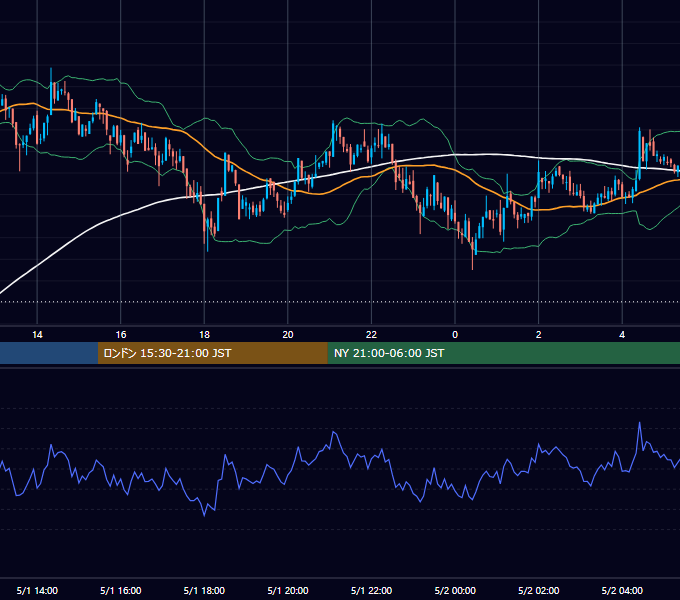The width and height of the screenshot is (680, 600).
Task: Click the NY 21:00-06:00 JST session bar
Action: tap(503, 353)
